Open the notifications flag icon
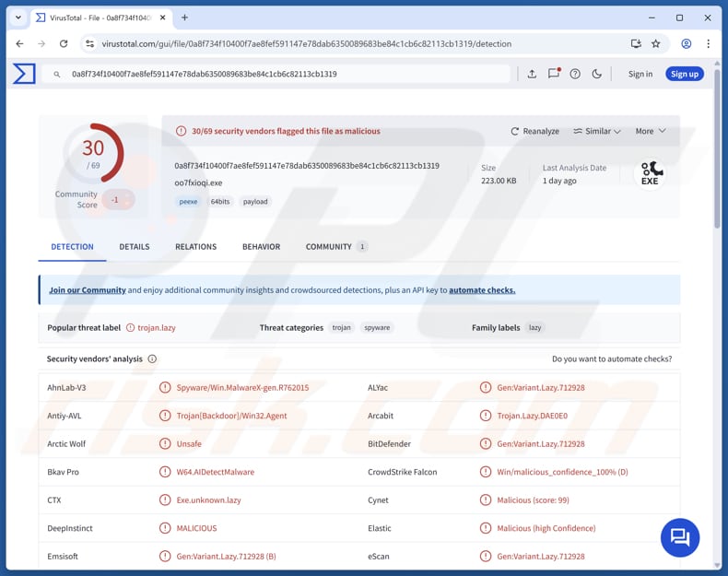 [554, 74]
